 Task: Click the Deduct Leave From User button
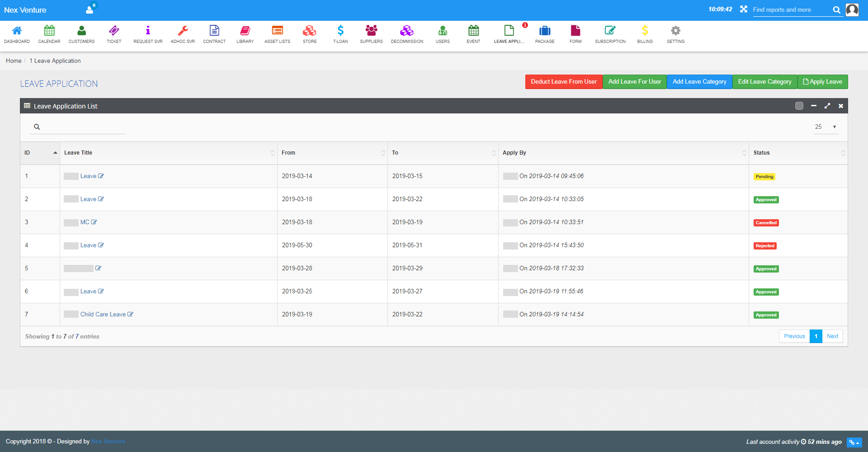[563, 82]
